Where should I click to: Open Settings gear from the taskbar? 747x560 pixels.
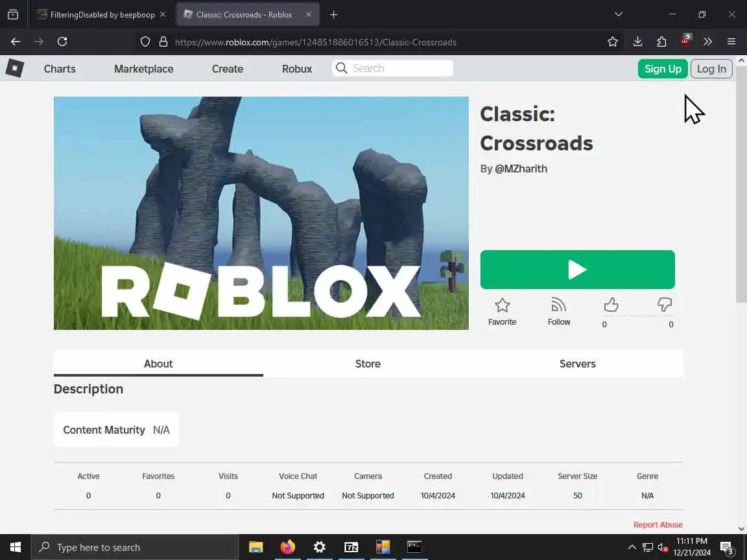pos(319,547)
